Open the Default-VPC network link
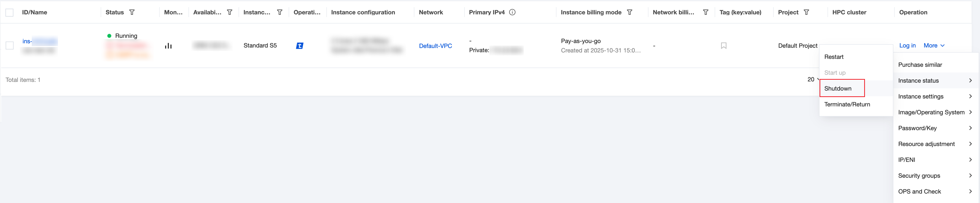Viewport: 980px width, 203px height. click(435, 46)
